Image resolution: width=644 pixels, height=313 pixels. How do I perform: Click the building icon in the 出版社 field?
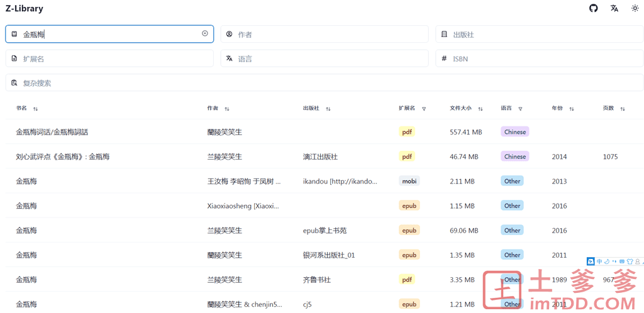(444, 34)
